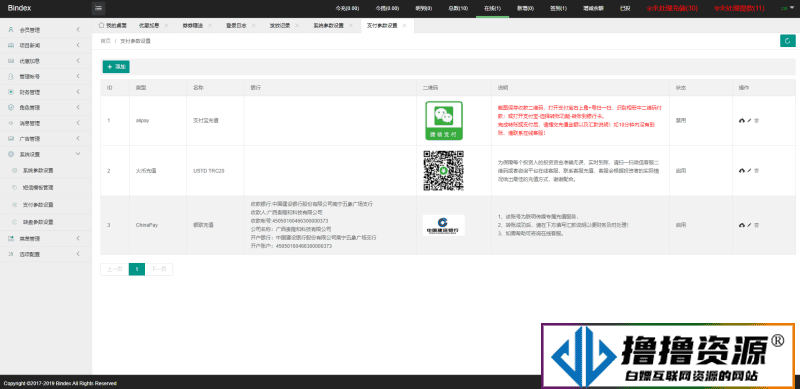The image size is (800, 389).
Task: Delete the USTD TRC20 row with the trash icon
Action: coord(757,171)
